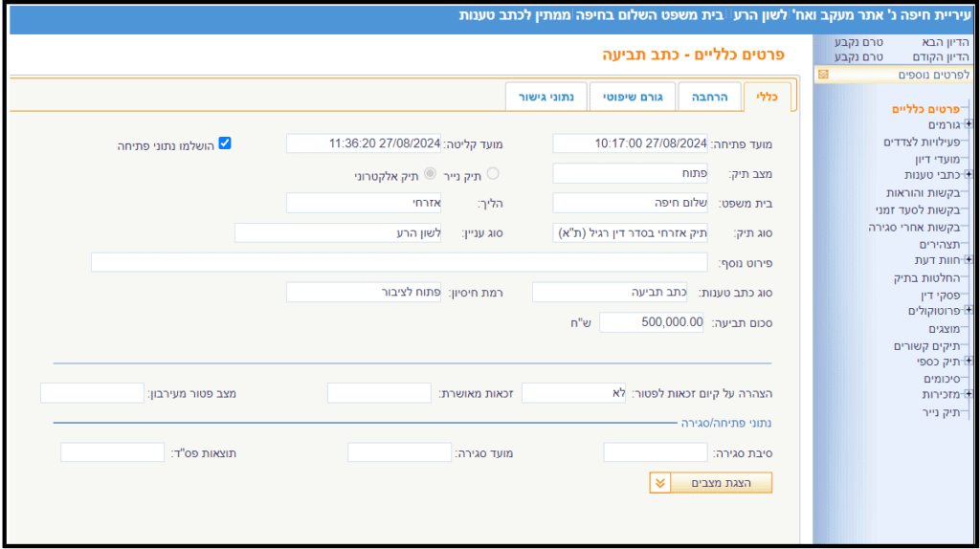Screen dimensions: 980x549
Task: Toggle the הושלמו נתוני פתיחה checkbox
Action: [225, 143]
